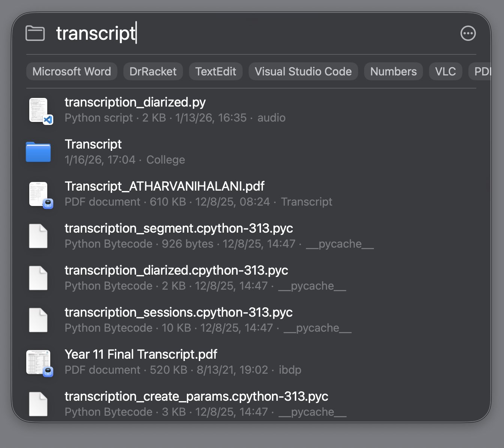Filter results by Microsoft Word
The image size is (504, 448).
pos(72,71)
